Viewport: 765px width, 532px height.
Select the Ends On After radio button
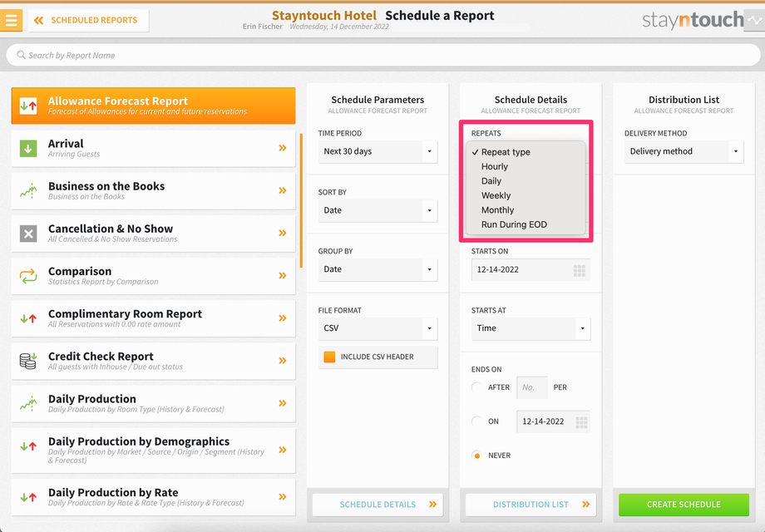click(x=476, y=387)
